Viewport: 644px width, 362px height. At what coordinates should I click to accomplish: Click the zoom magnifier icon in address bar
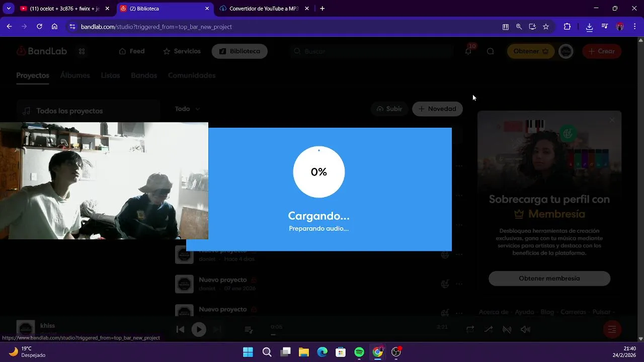[519, 27]
